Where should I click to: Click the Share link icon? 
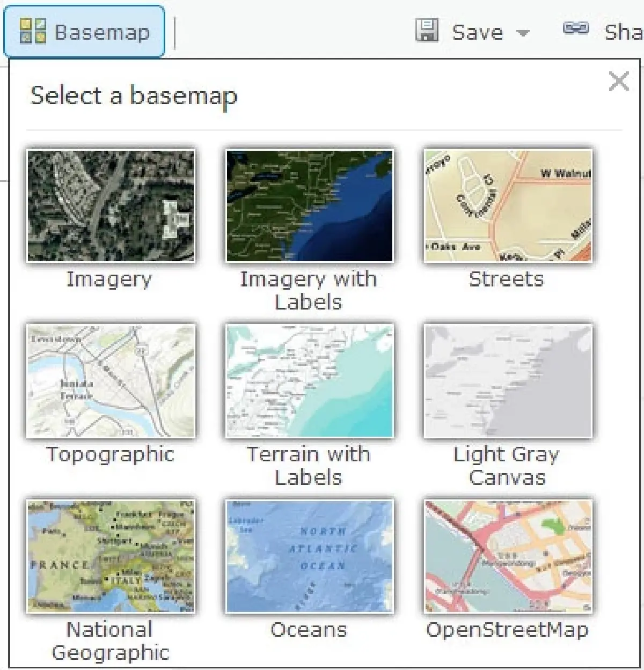point(575,31)
